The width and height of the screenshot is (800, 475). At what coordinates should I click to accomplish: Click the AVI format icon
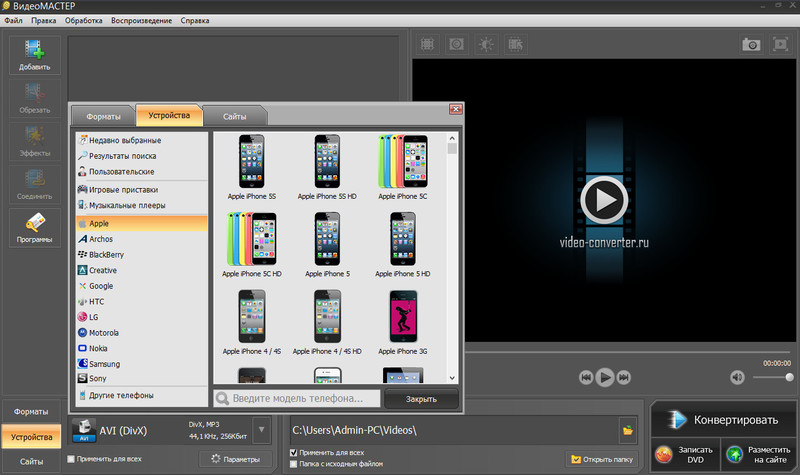tap(84, 430)
